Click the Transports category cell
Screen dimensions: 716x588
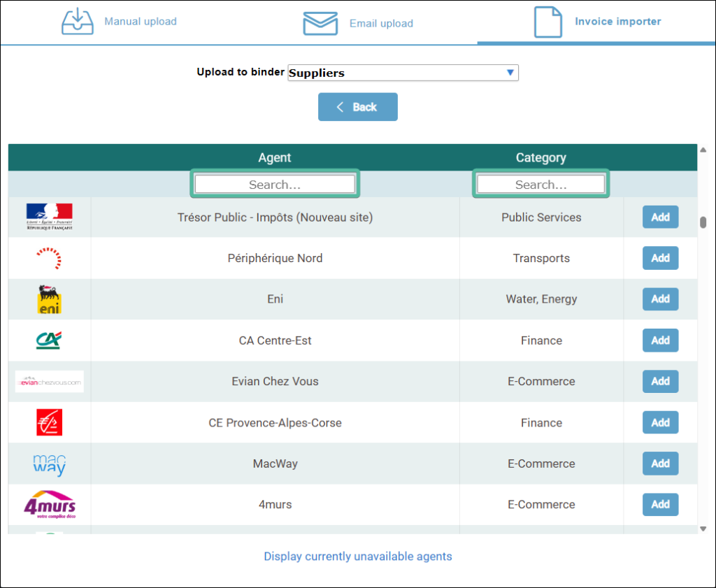coord(541,259)
